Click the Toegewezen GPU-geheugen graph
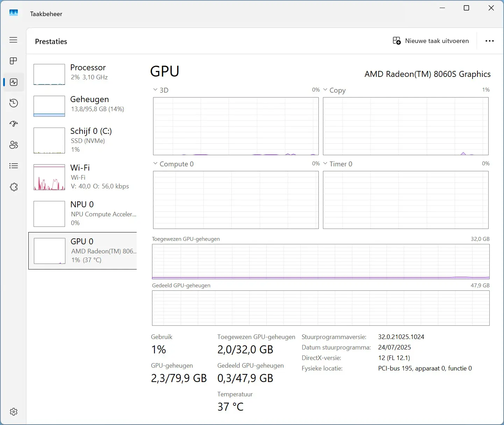 coord(321,261)
